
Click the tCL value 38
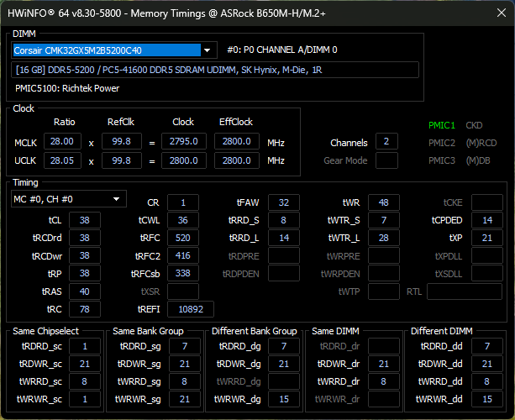(x=84, y=220)
